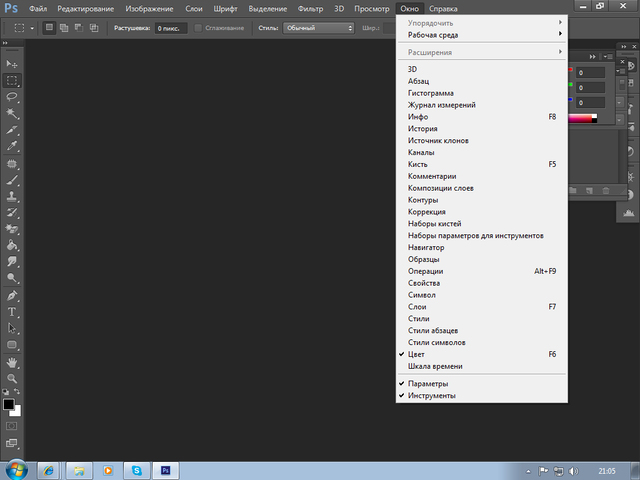Open the Изображение menu
Viewport: 640px width, 480px height.
pyautogui.click(x=149, y=9)
